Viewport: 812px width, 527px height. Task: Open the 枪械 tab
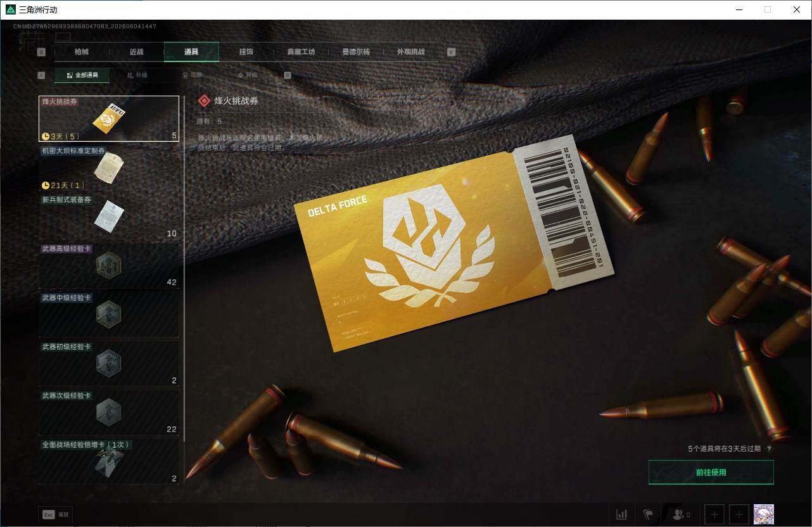click(x=82, y=52)
